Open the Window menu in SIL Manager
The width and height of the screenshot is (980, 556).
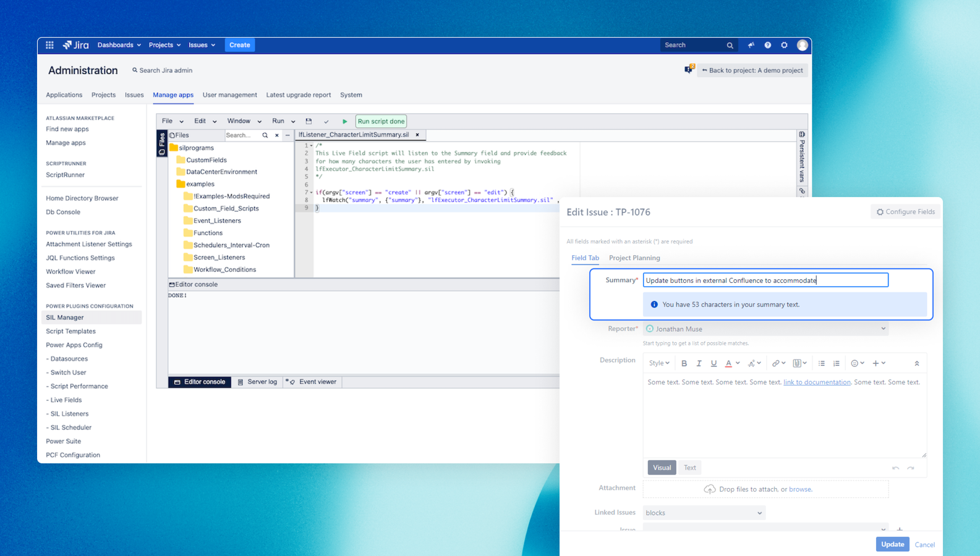point(244,121)
